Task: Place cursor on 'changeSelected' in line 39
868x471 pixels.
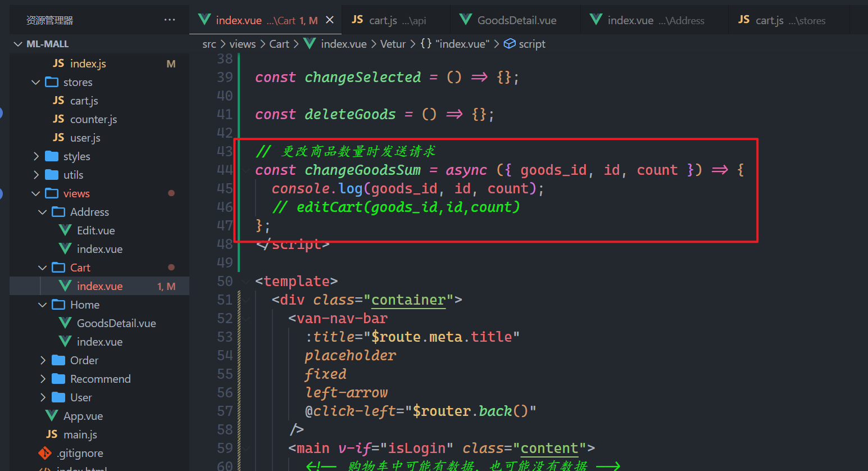Action: click(x=362, y=77)
